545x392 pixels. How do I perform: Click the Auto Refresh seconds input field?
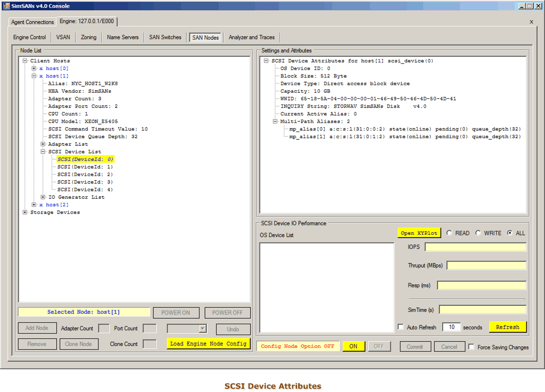(451, 327)
